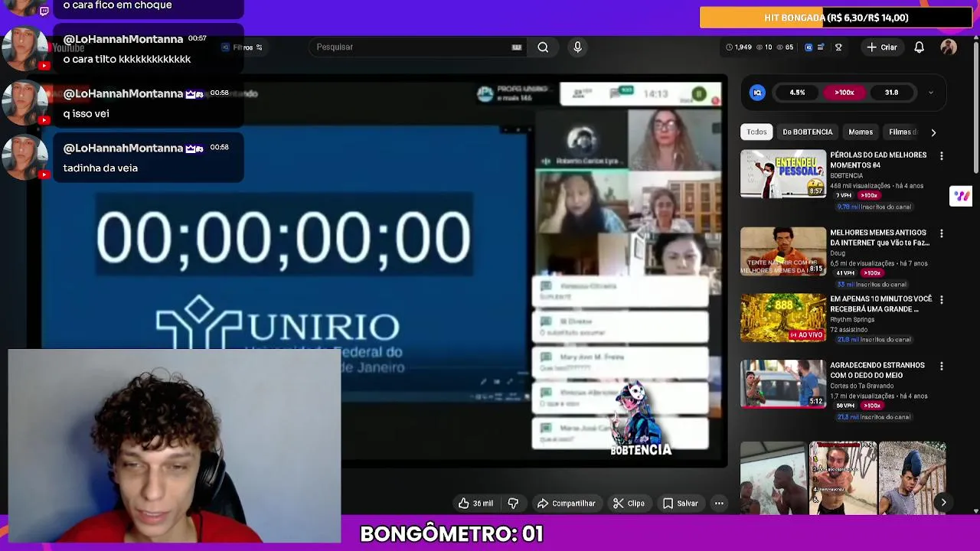Click the HIT BONGADA goal bar
Image resolution: width=980 pixels, height=551 pixels.
pyautogui.click(x=836, y=18)
